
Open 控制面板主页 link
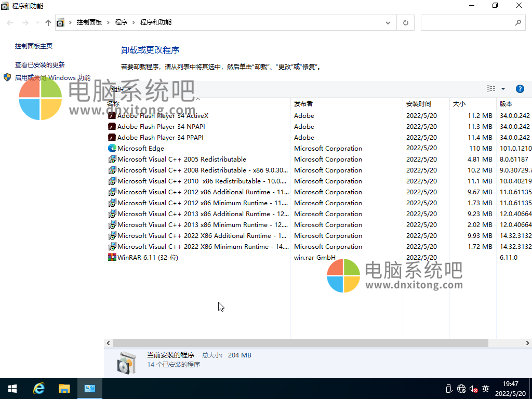34,46
